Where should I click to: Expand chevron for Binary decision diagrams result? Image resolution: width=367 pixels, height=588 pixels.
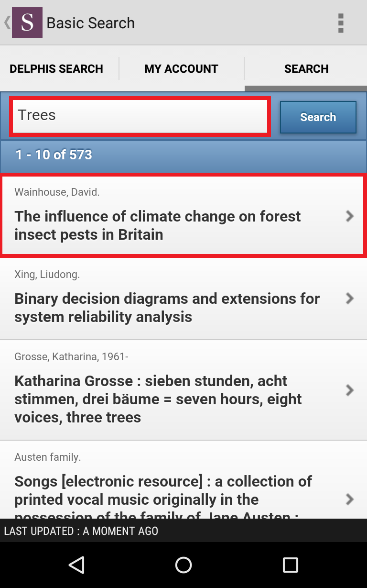[350, 299]
